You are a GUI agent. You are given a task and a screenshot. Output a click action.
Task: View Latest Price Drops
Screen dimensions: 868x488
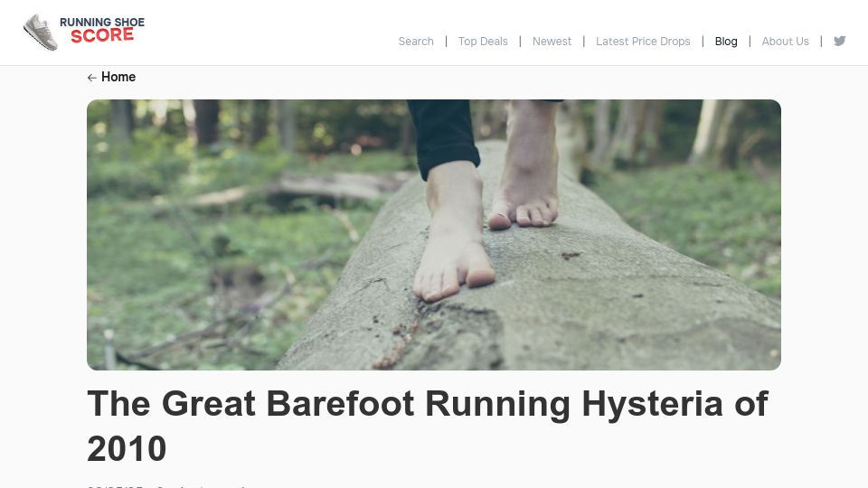[643, 42]
